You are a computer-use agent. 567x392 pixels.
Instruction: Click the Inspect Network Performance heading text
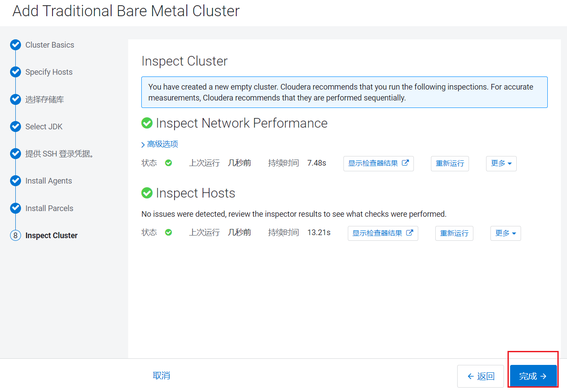242,123
